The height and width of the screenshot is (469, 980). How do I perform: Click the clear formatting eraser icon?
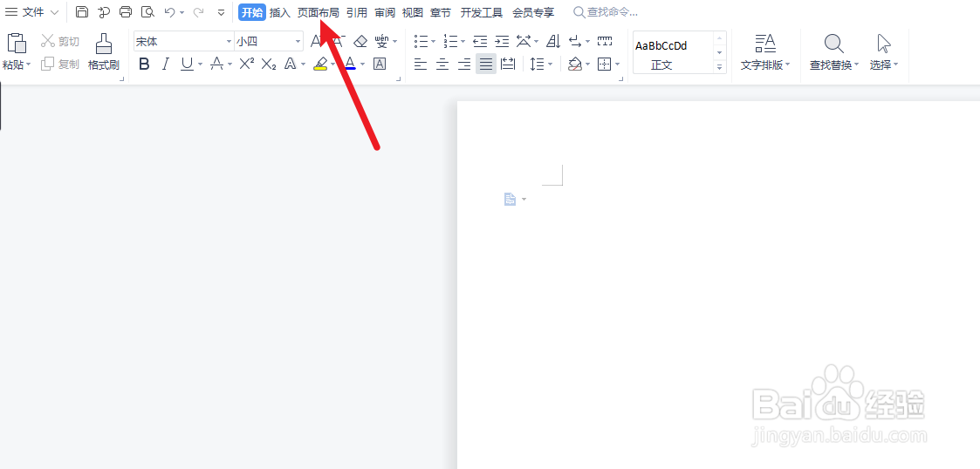coord(360,42)
